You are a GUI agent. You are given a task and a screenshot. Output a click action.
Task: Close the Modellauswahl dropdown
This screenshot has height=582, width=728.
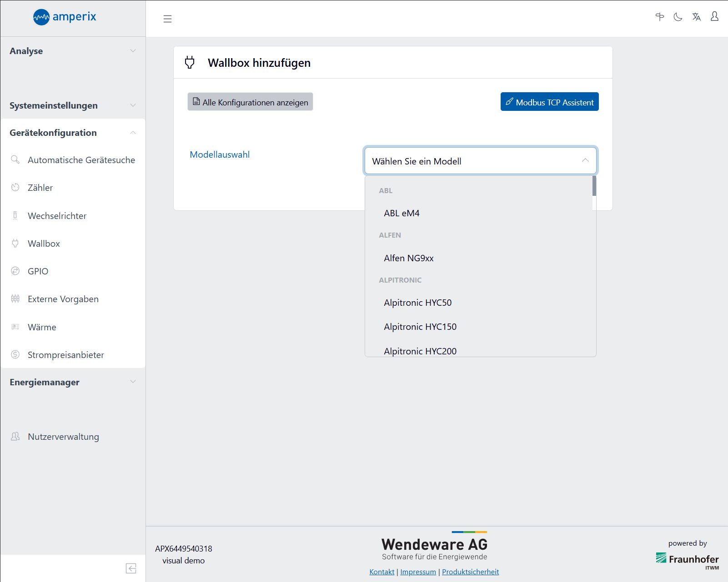(585, 161)
